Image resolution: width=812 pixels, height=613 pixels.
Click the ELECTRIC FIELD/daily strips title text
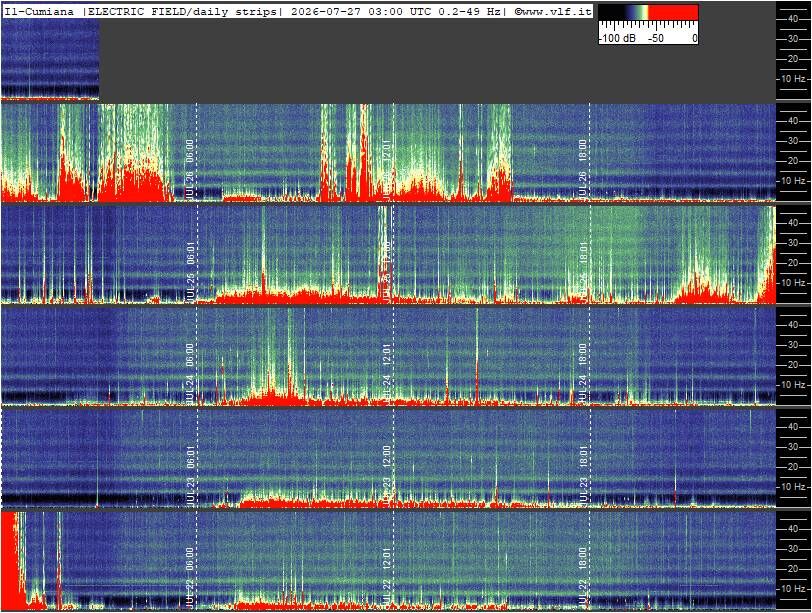(x=182, y=11)
